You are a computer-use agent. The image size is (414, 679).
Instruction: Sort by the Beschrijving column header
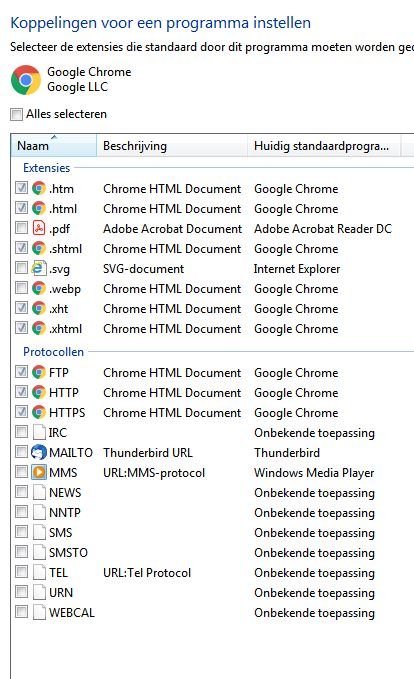(172, 146)
